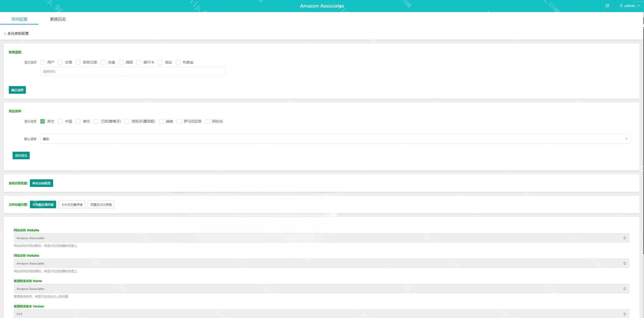
Task: Select 阿里云OSS存储 storage option
Action: click(101, 204)
